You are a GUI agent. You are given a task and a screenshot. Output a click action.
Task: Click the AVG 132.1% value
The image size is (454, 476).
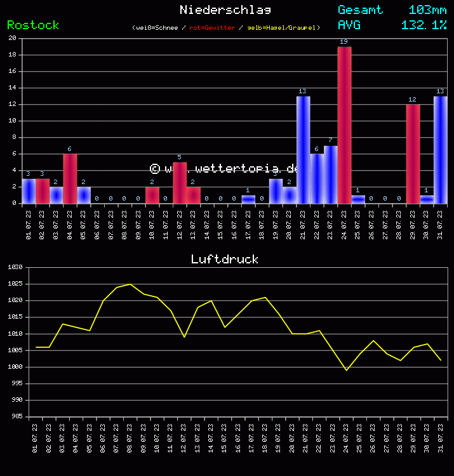(x=424, y=25)
